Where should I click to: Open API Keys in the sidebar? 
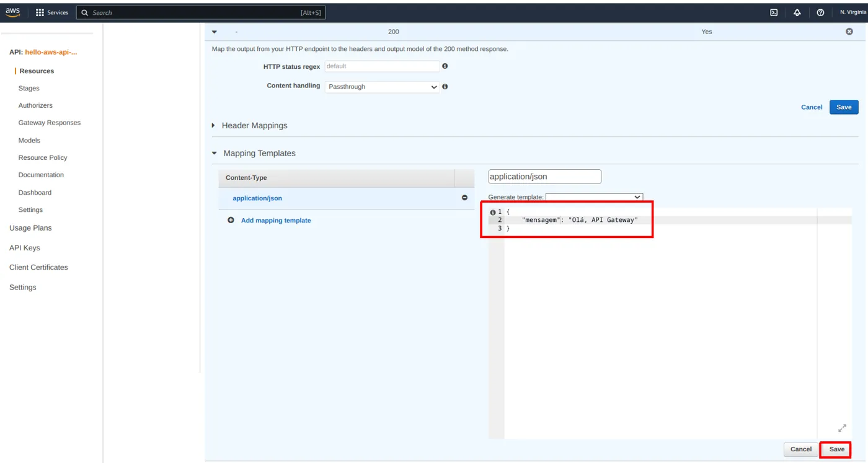[25, 248]
